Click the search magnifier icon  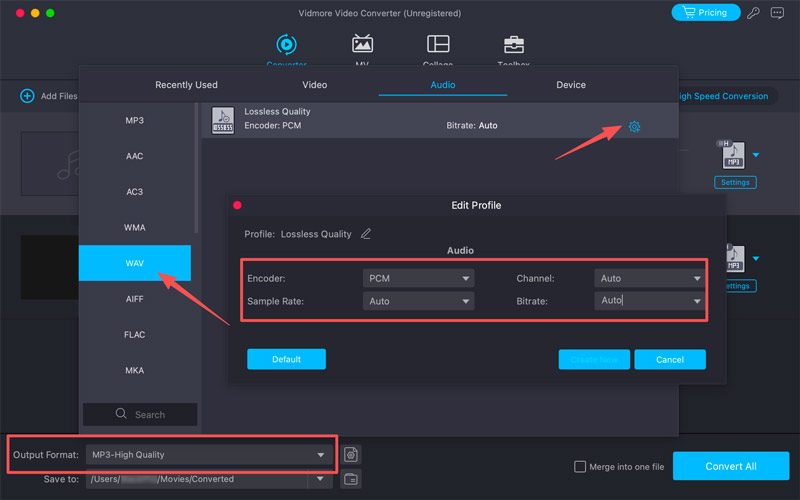click(x=121, y=414)
